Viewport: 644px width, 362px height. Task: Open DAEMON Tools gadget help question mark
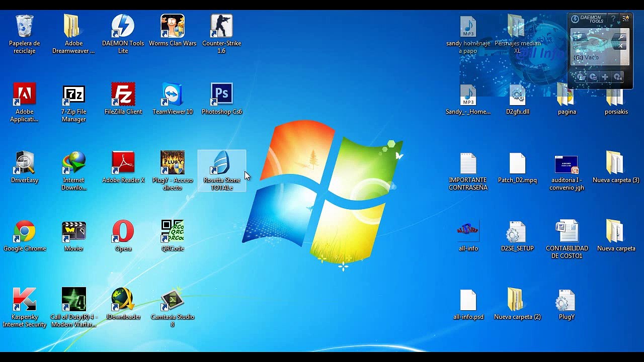[613, 19]
